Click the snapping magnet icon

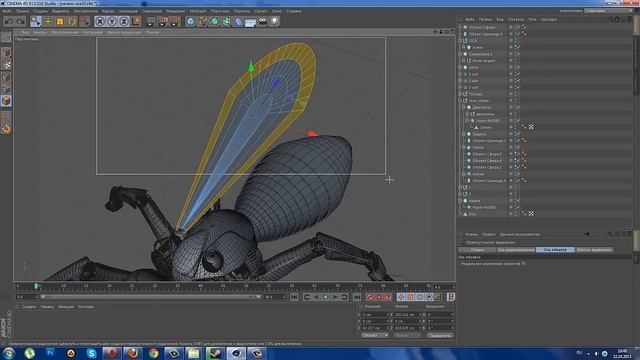pos(6,129)
